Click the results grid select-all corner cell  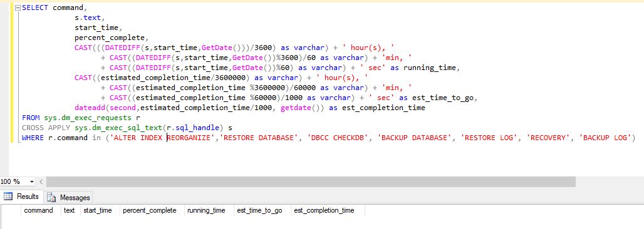point(11,210)
